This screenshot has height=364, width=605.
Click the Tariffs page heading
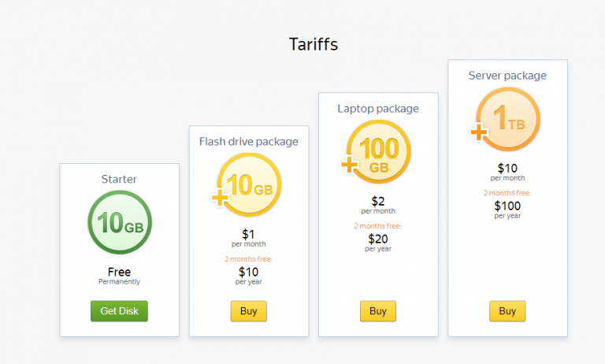314,44
